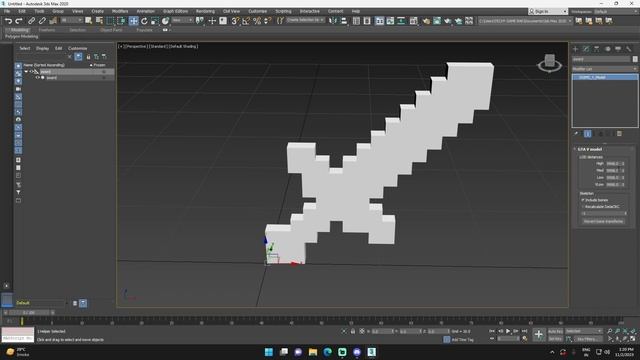The image size is (640, 360).
Task: Activate the Select and Scale tool
Action: click(x=155, y=21)
